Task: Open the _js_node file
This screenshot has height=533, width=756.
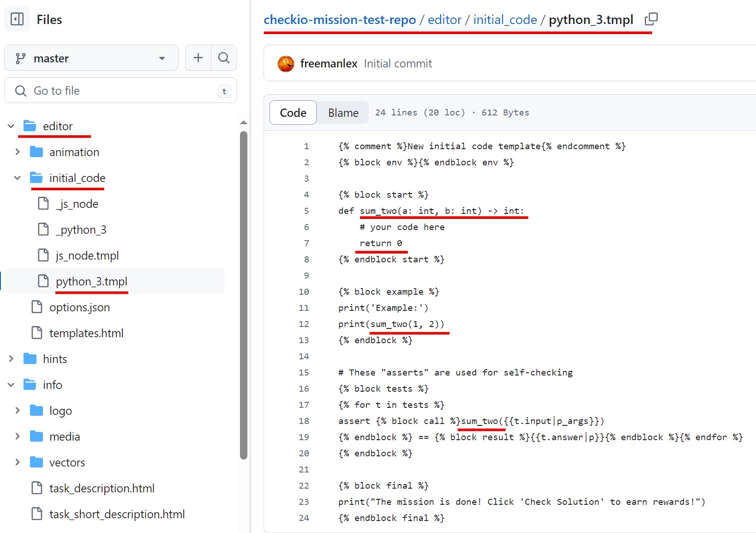Action: tap(77, 204)
